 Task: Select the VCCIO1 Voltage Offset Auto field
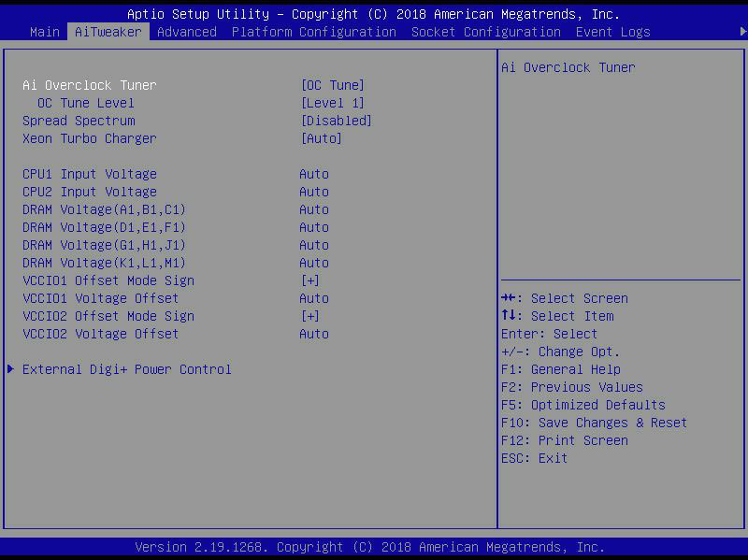tap(314, 298)
